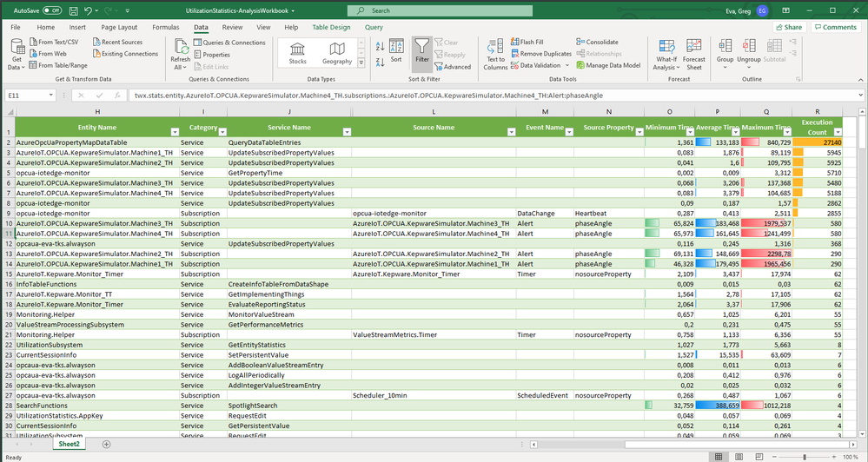Expand the Data Types gallery
The height and width of the screenshot is (462, 868).
point(361,63)
